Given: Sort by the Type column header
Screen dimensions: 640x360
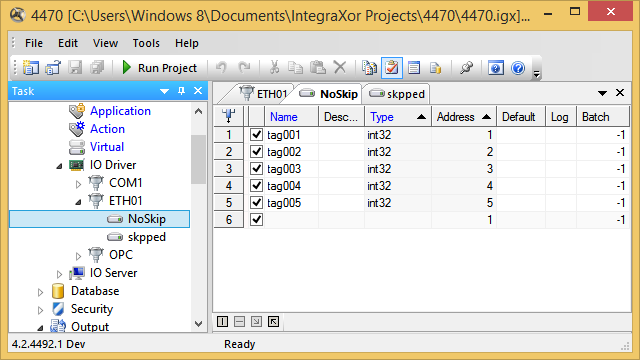Looking at the screenshot, I should 398,117.
